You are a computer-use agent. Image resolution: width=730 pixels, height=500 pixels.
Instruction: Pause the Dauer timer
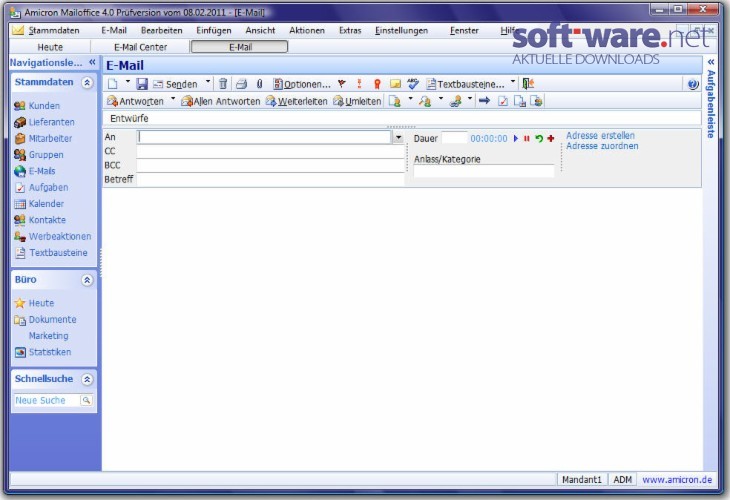[x=527, y=138]
